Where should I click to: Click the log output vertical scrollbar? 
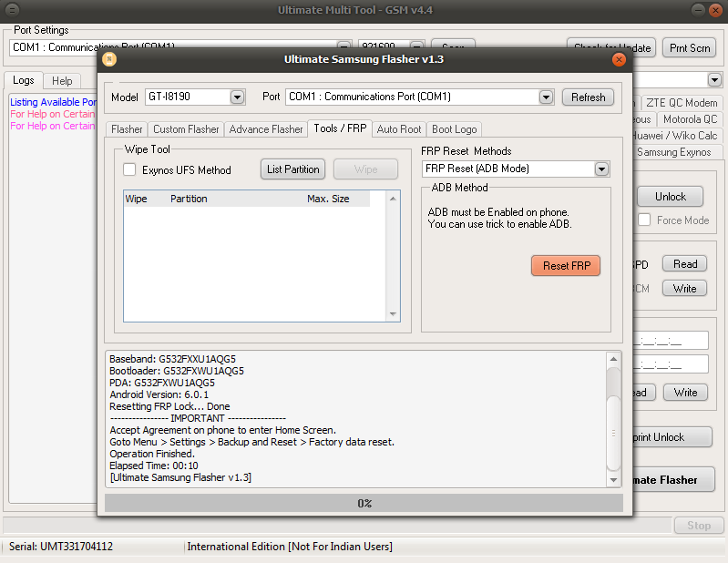[615, 419]
